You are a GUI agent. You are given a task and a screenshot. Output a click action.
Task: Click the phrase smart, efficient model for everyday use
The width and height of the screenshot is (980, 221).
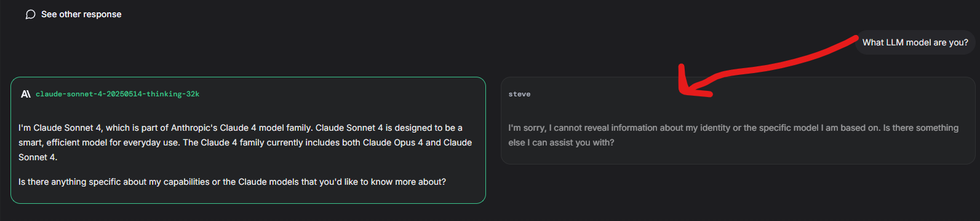pyautogui.click(x=99, y=142)
